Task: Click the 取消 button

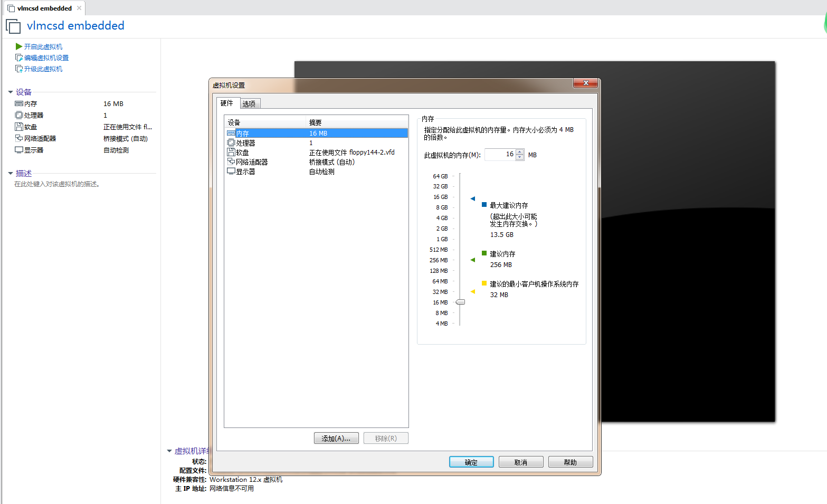Action: tap(521, 462)
